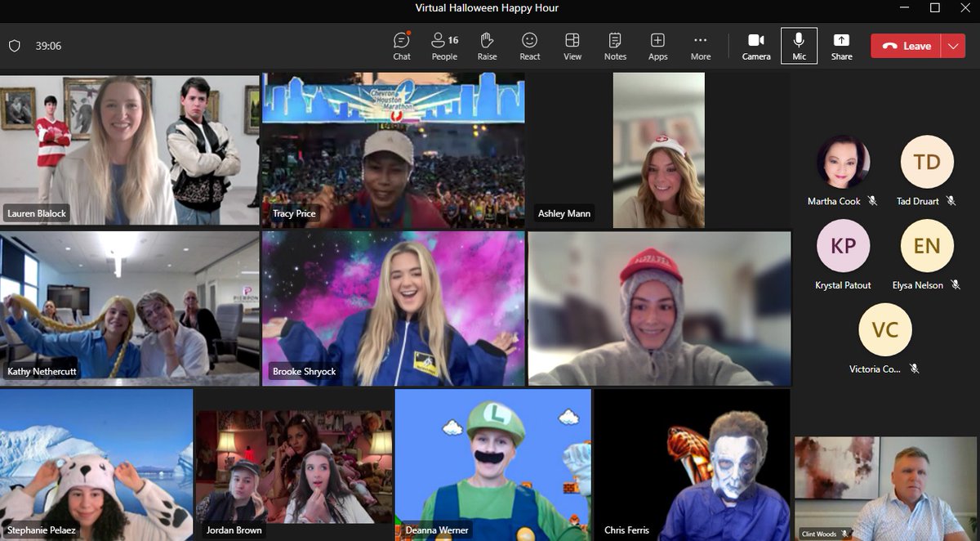Mute your microphone
Image resolution: width=980 pixels, height=541 pixels.
(x=799, y=46)
